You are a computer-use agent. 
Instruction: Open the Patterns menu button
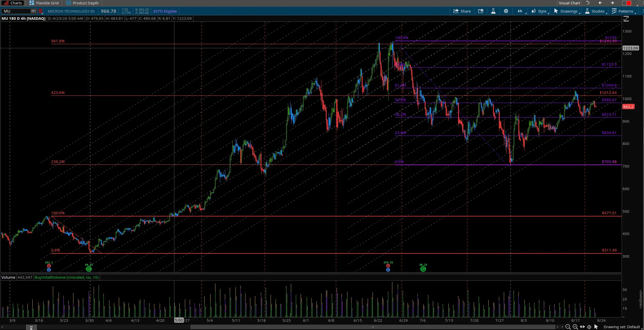click(624, 11)
